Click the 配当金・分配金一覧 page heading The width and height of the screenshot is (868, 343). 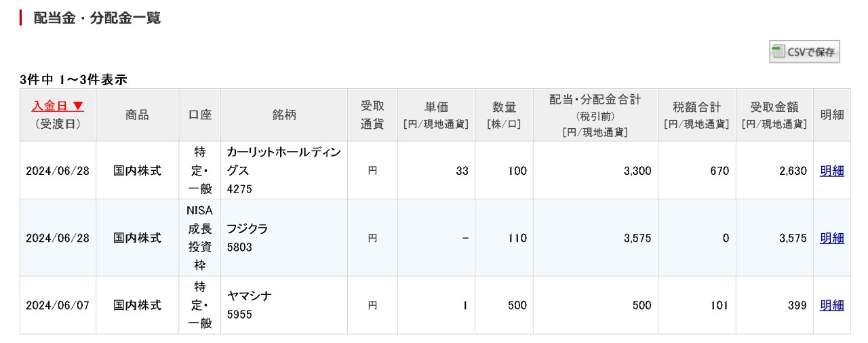point(97,18)
